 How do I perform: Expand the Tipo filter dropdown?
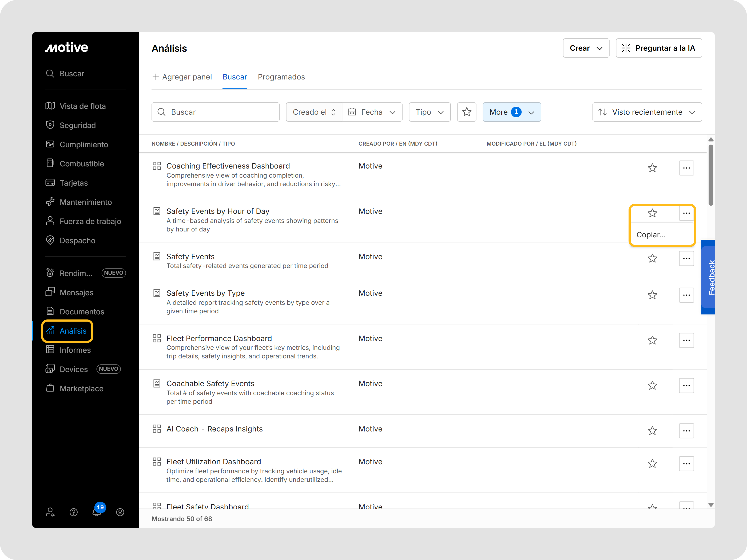429,112
